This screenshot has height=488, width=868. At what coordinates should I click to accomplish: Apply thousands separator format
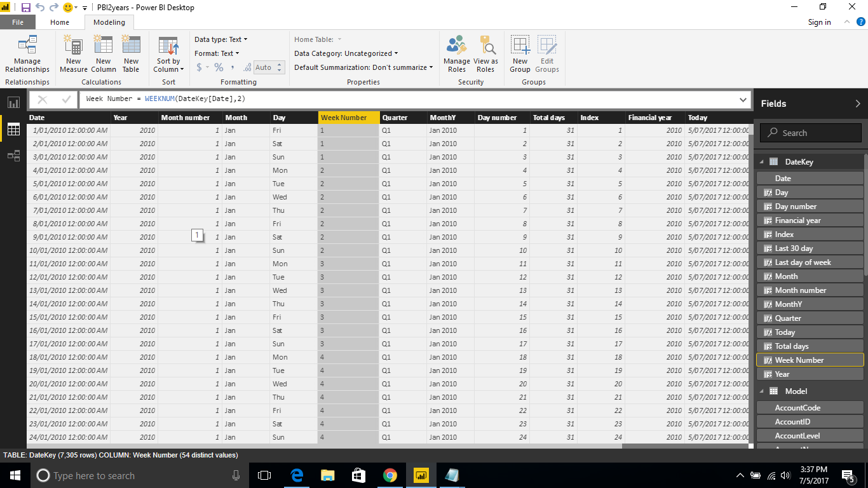tap(233, 67)
